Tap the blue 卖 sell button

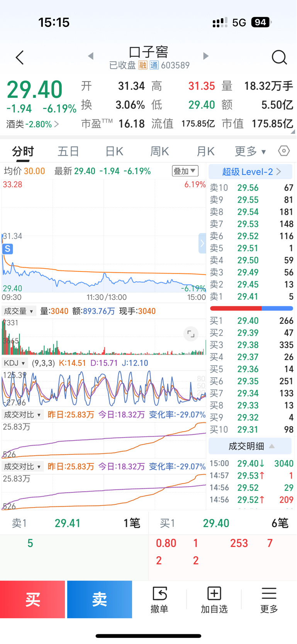tap(100, 600)
